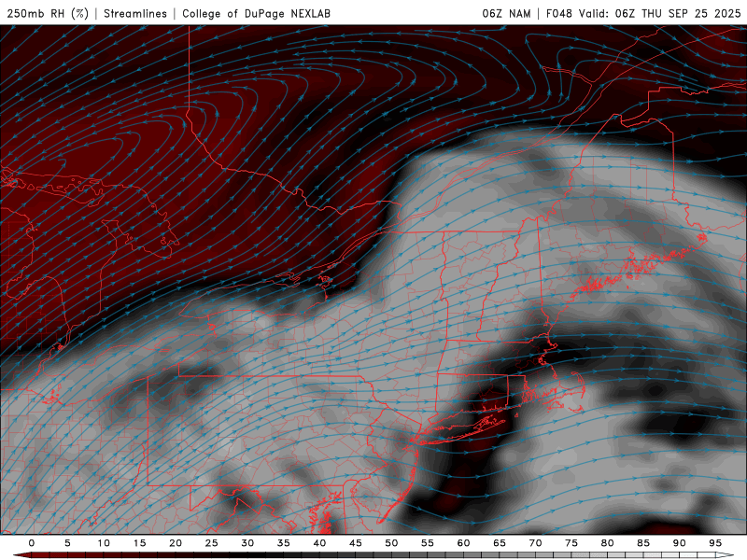The width and height of the screenshot is (747, 560).
Task: Select the "90" value on the RH scale
Action: click(x=680, y=543)
